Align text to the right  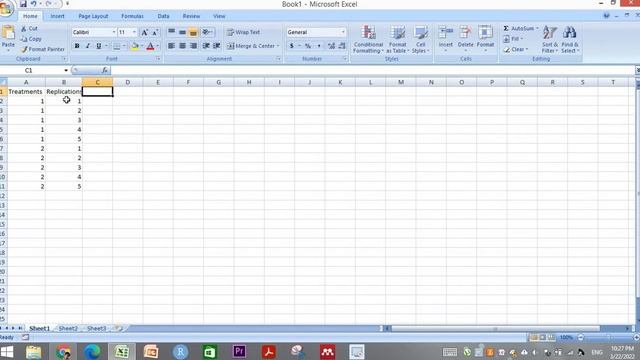193,46
